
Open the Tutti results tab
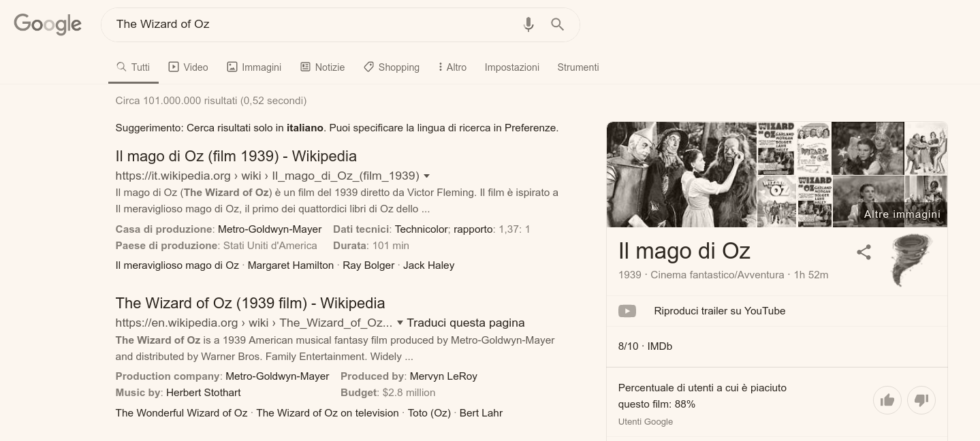click(133, 67)
